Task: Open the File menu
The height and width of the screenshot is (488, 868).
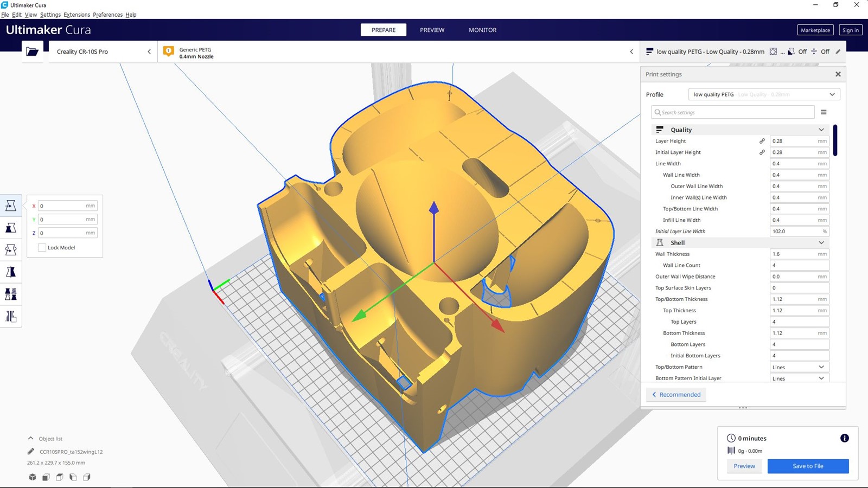Action: pyautogui.click(x=5, y=15)
